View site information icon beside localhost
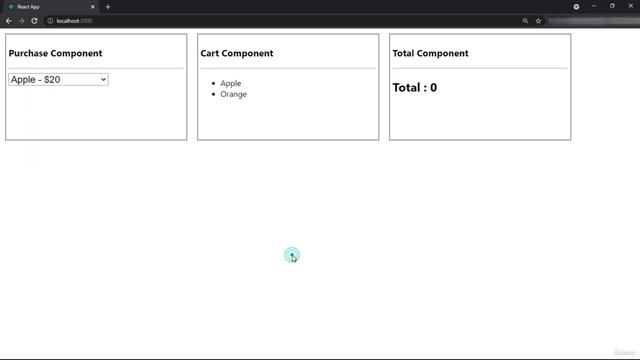The height and width of the screenshot is (360, 640). coord(50,21)
